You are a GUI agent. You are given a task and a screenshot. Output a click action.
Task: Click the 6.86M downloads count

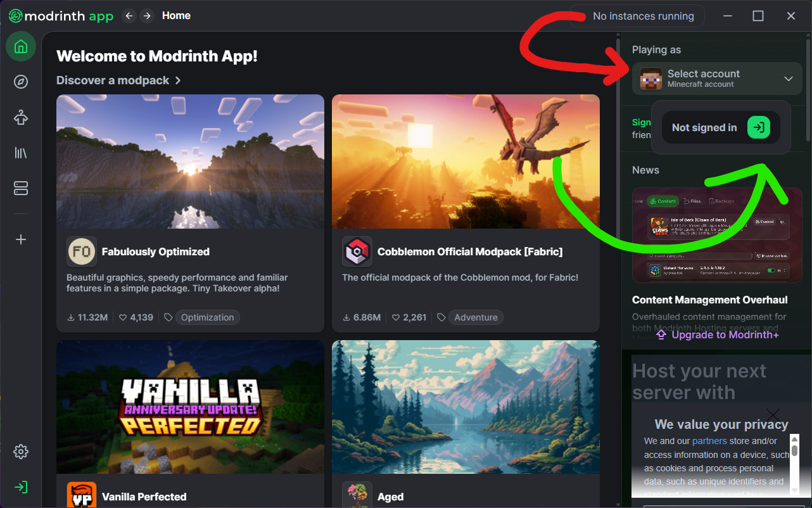[x=362, y=317]
